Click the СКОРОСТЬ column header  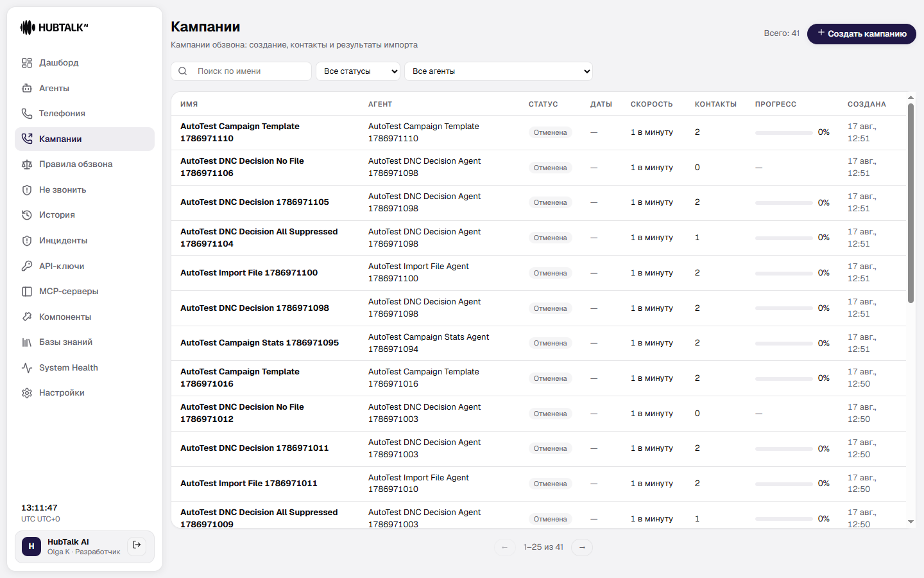[x=651, y=104]
